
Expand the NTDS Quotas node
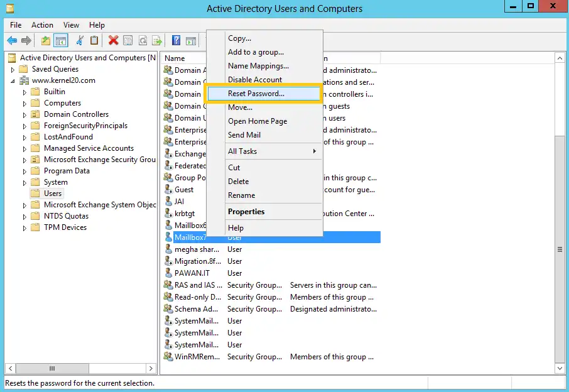click(x=24, y=216)
